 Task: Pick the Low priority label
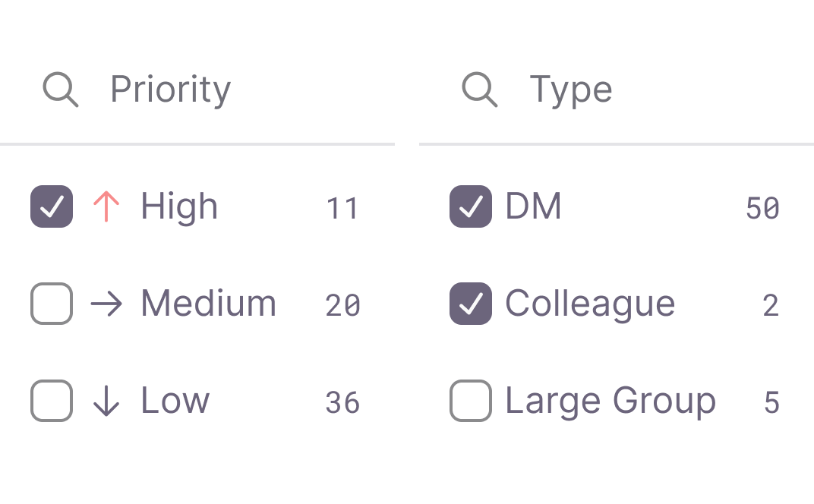pos(175,401)
